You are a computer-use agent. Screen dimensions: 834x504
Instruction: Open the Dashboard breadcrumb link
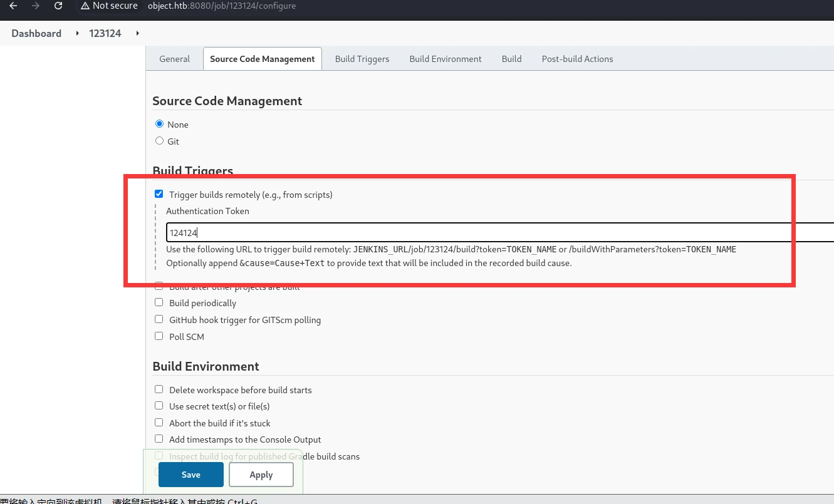click(x=36, y=33)
